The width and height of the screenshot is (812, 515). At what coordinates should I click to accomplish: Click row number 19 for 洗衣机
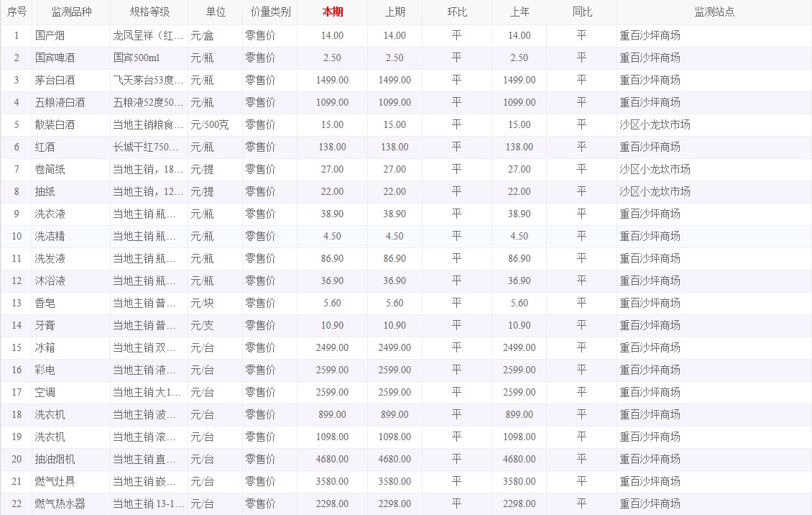click(17, 437)
